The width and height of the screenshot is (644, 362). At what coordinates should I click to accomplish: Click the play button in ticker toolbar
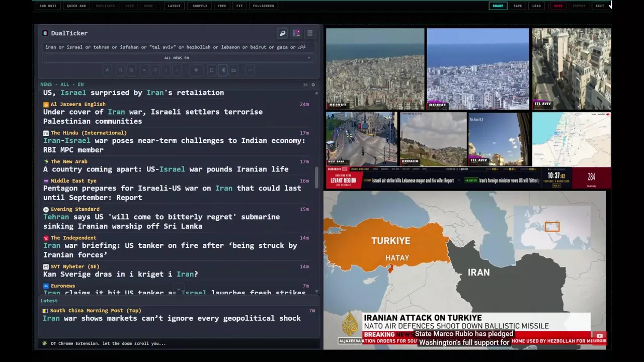point(144,70)
